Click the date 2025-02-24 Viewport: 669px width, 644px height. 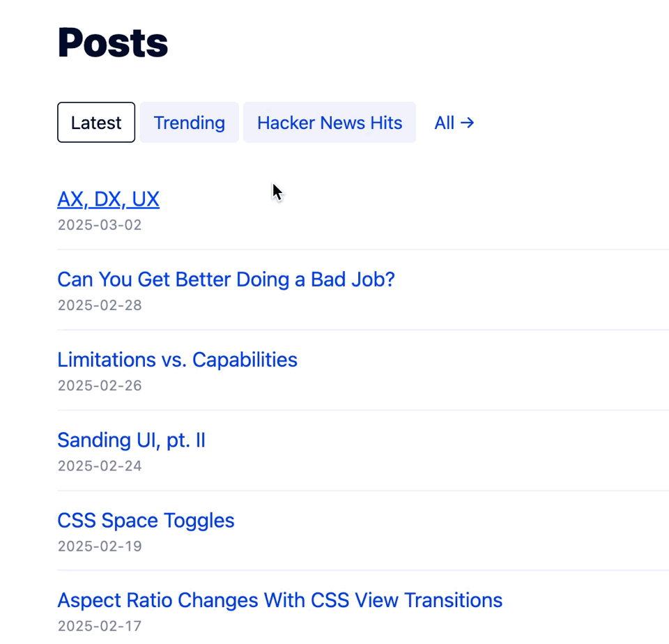pyautogui.click(x=100, y=466)
